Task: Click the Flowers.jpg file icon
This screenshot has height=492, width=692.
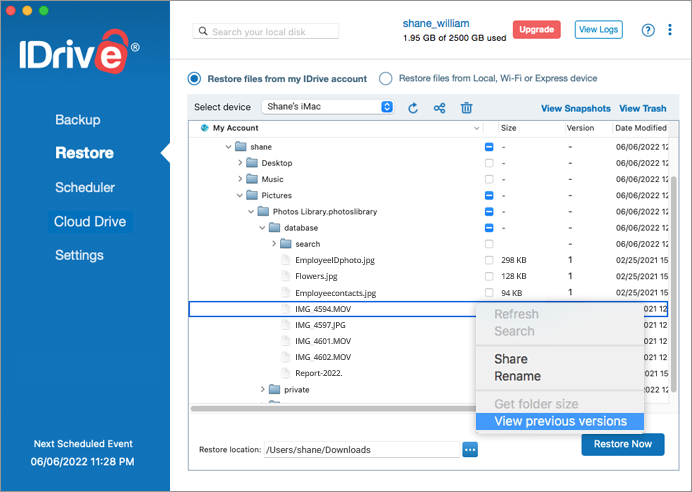Action: tap(286, 276)
